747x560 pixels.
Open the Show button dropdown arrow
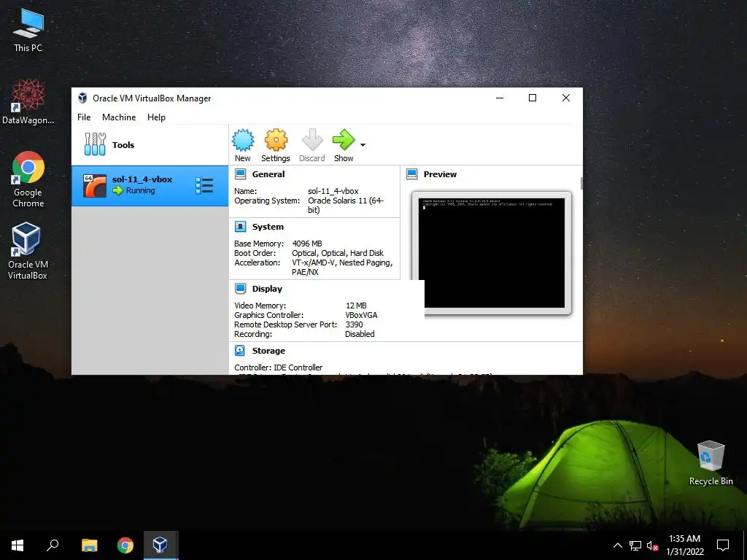363,145
